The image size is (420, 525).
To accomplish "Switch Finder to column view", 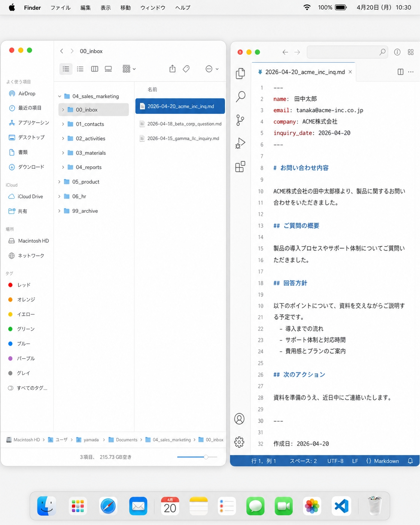I will coord(94,69).
